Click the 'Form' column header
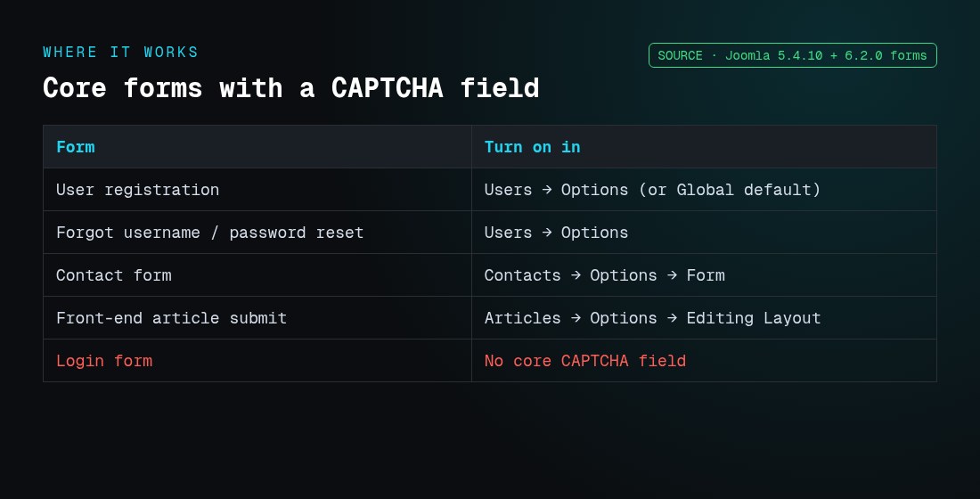This screenshot has height=499, width=980. (x=257, y=147)
